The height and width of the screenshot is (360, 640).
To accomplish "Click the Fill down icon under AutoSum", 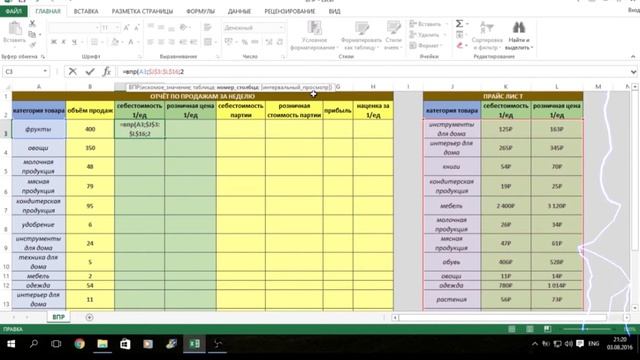I will 459,35.
